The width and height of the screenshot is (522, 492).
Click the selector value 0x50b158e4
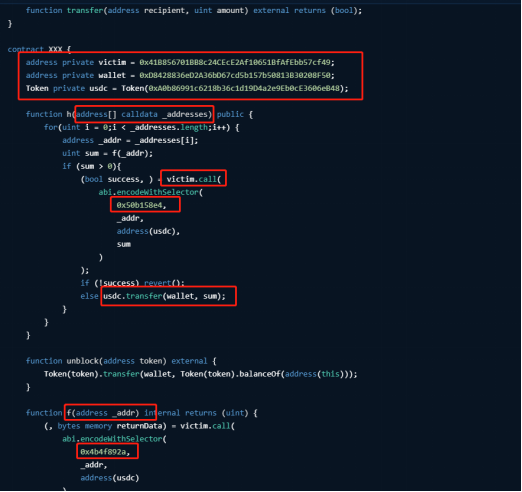(141, 205)
